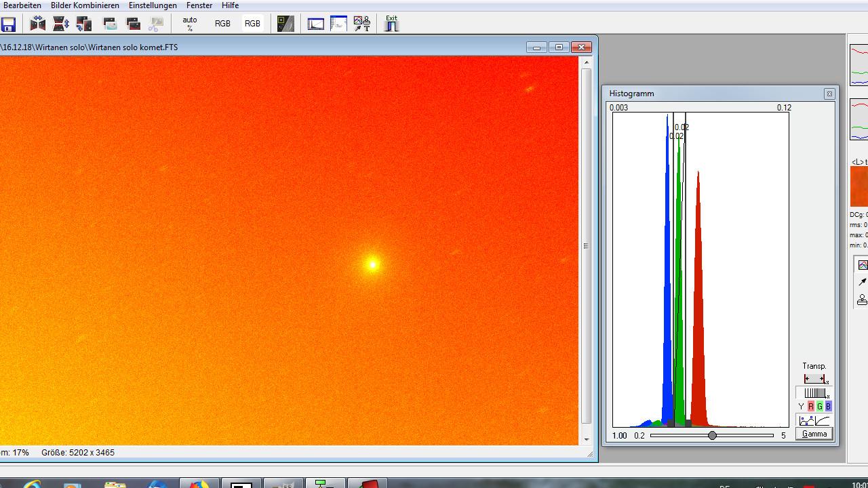Click the light-colored stacked images toolbar icon
Image resolution: width=868 pixels, height=488 pixels.
(110, 24)
